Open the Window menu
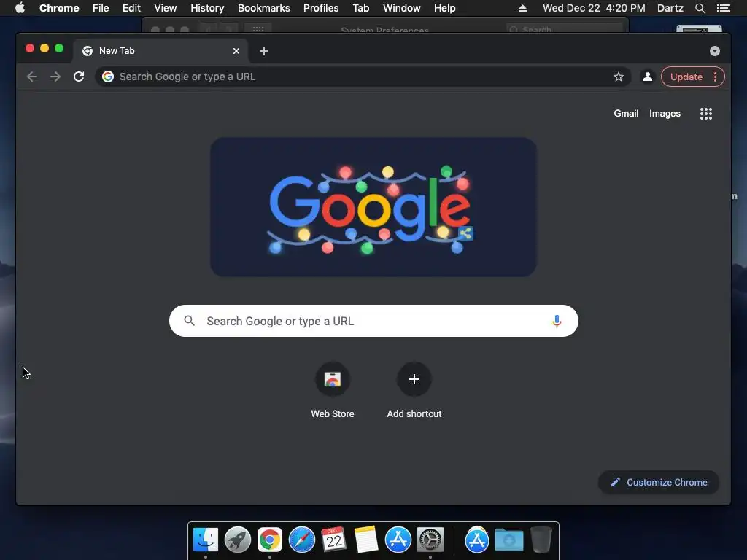747x560 pixels. click(x=402, y=8)
